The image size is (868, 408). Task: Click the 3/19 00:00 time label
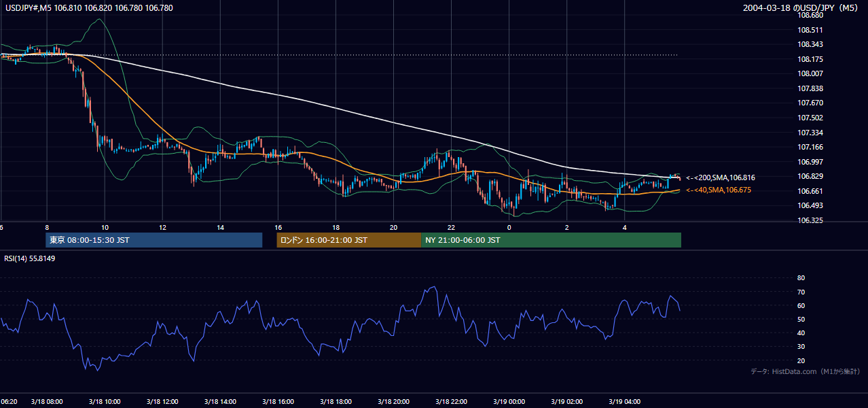coord(509,402)
